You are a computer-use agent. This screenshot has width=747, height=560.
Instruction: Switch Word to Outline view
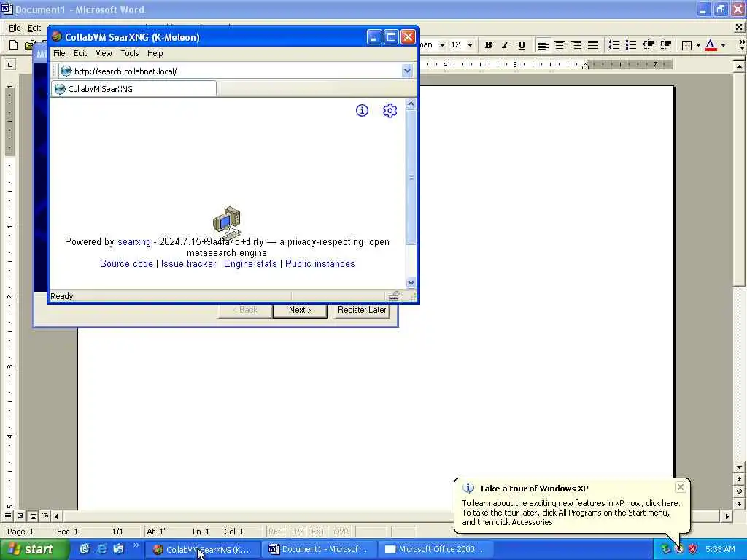pyautogui.click(x=45, y=516)
